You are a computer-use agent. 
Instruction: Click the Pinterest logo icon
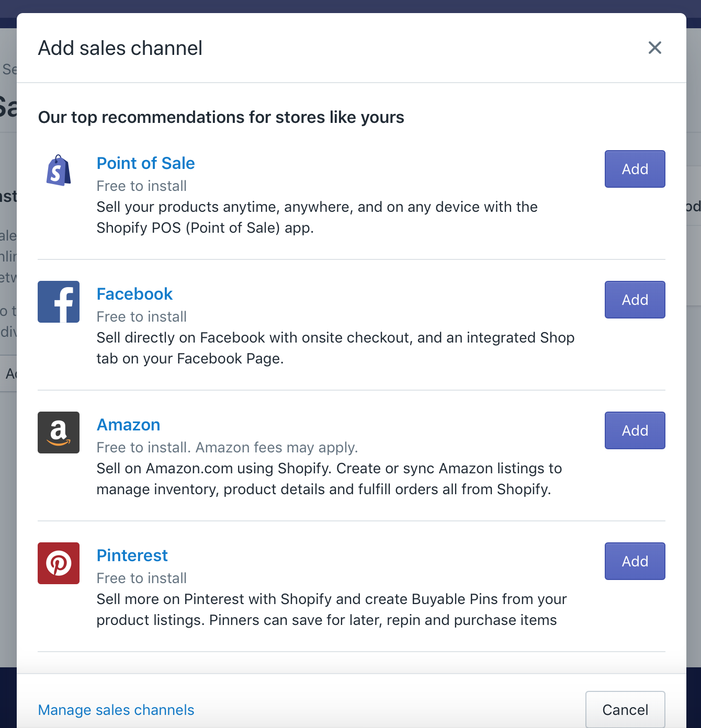tap(59, 563)
